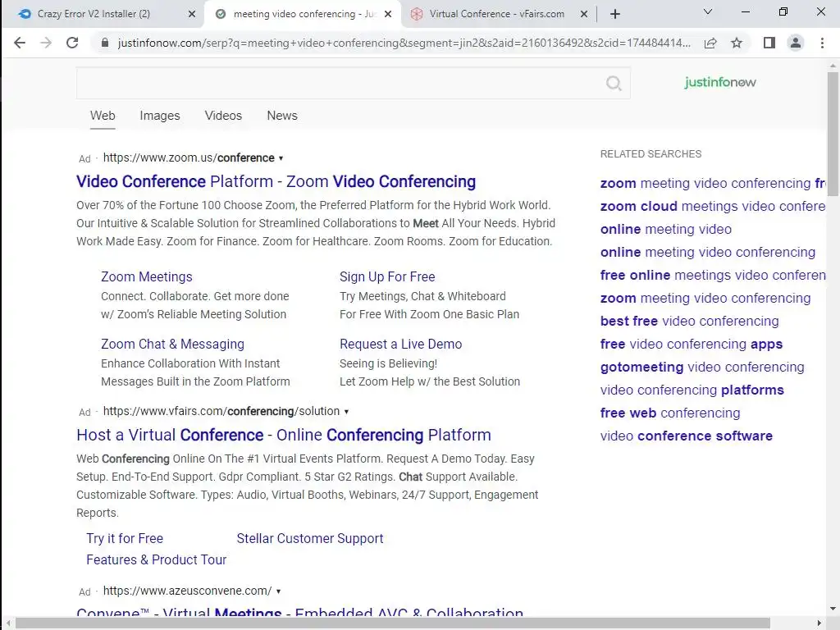Open the tab search chevron
Screen dimensions: 840x630
pyautogui.click(x=708, y=11)
